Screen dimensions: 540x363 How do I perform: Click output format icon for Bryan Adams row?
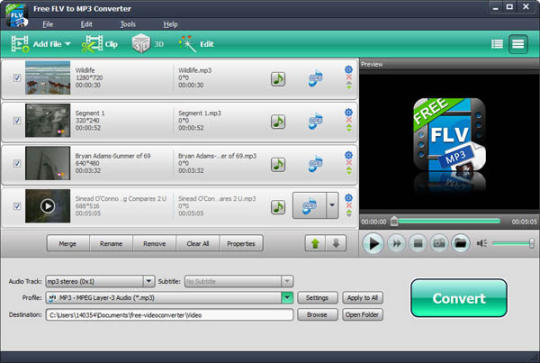tap(315, 164)
